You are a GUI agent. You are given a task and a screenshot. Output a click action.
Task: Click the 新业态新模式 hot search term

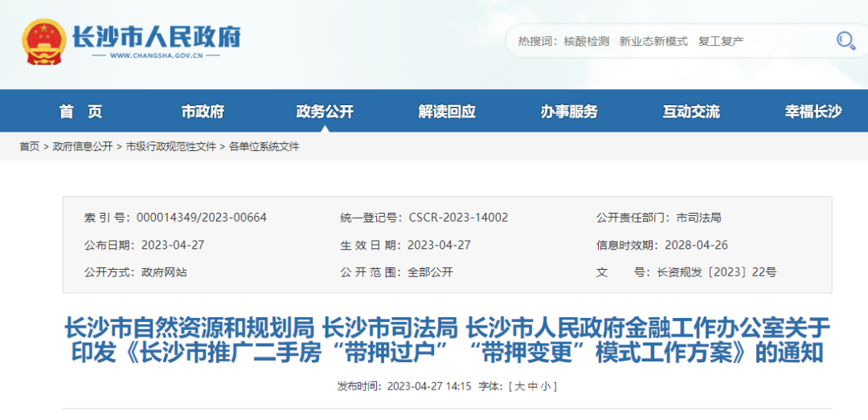653,41
